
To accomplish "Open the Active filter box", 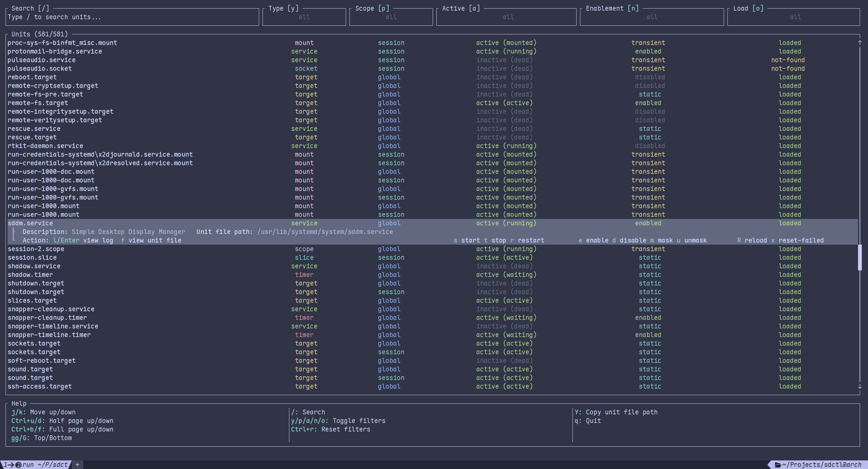I will coord(507,17).
